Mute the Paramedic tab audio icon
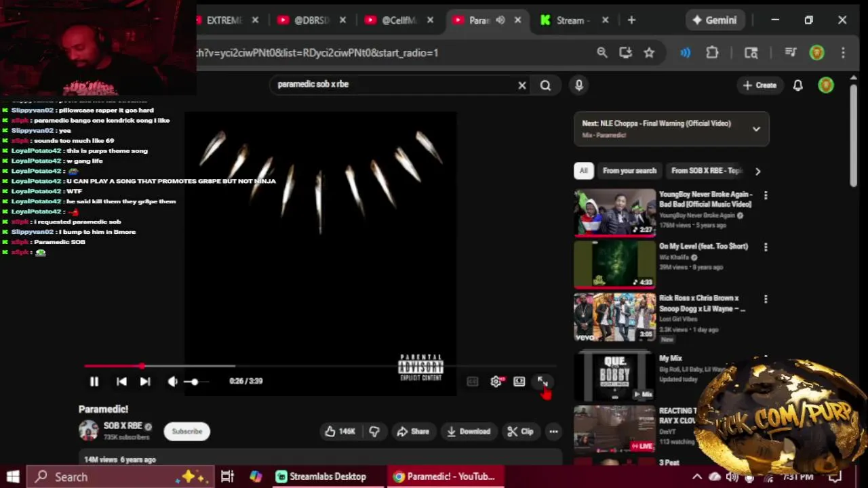 click(500, 20)
